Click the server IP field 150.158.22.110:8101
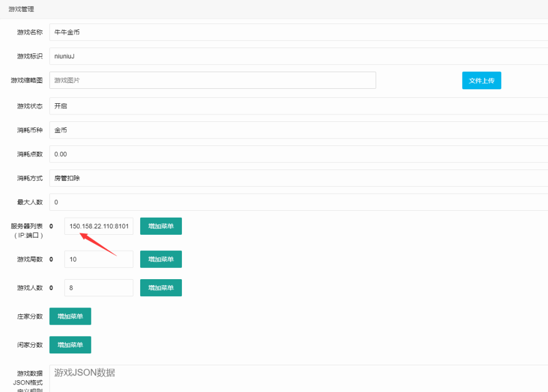 (98, 226)
